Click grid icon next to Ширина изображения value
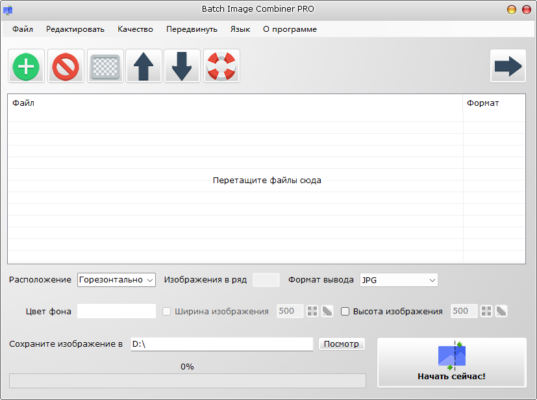The image size is (537, 400). (312, 311)
